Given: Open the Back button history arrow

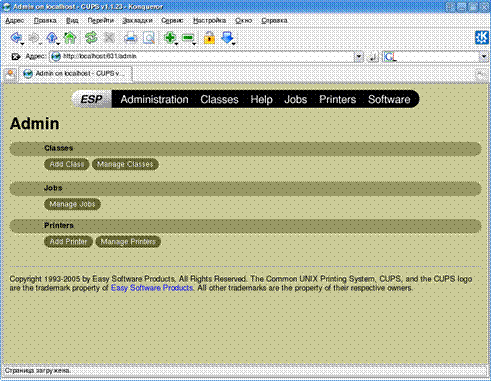Looking at the screenshot, I should (22, 44).
